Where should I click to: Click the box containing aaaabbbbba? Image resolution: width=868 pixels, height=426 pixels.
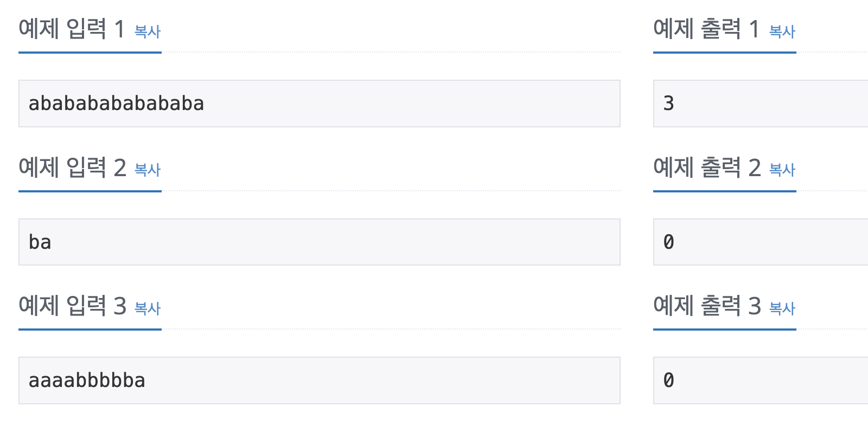(320, 380)
